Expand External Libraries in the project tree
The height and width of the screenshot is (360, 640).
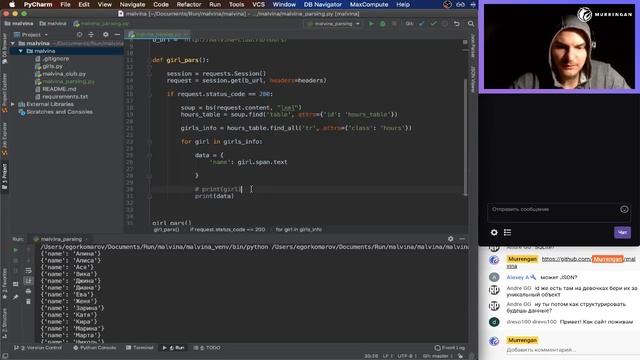(x=13, y=104)
